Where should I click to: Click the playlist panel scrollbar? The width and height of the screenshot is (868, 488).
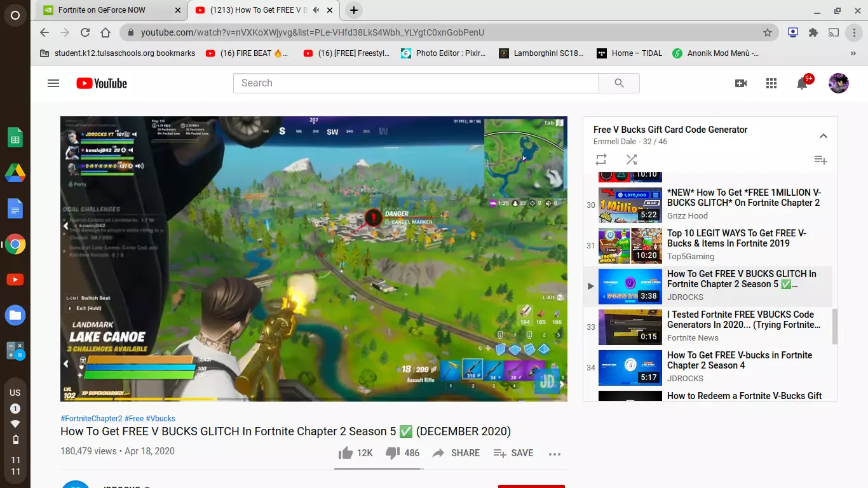click(x=835, y=327)
